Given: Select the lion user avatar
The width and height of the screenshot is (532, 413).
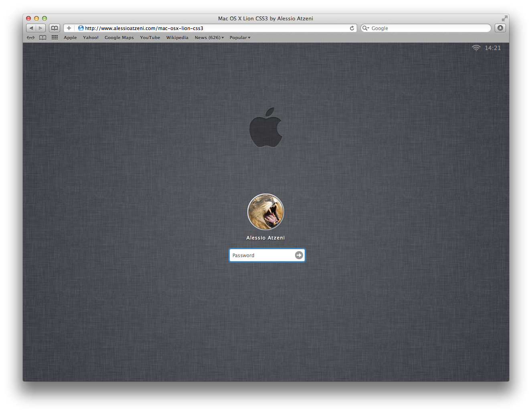Looking at the screenshot, I should tap(266, 212).
